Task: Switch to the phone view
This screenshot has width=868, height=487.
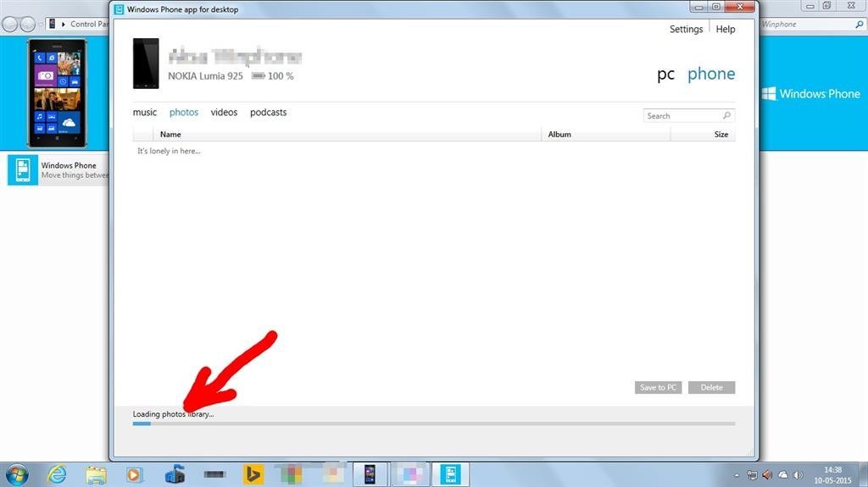Action: click(711, 74)
